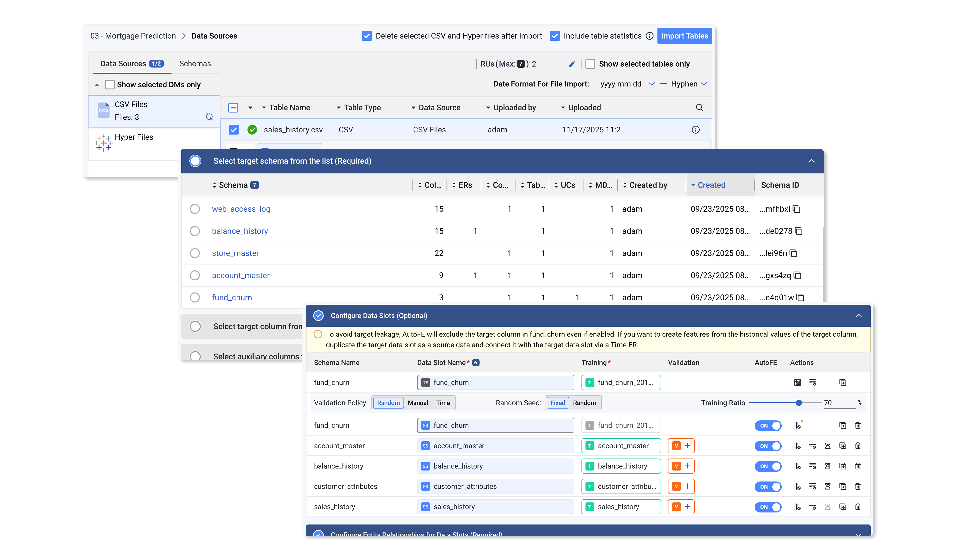This screenshot has height=560, width=955.
Task: Toggle the select-all tables header checkbox
Action: click(233, 108)
